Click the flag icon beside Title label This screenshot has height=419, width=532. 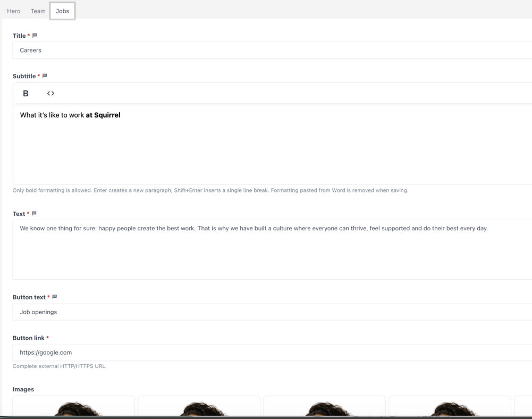coord(35,35)
